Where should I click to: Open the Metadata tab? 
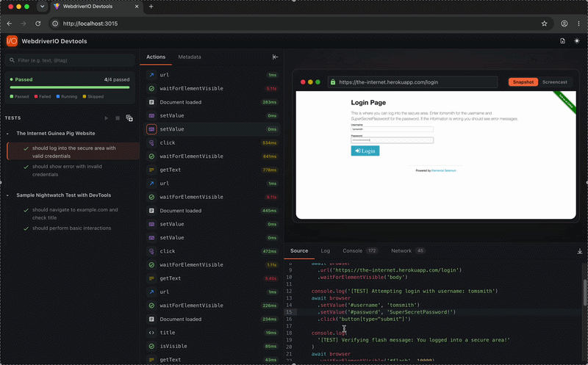click(x=190, y=57)
